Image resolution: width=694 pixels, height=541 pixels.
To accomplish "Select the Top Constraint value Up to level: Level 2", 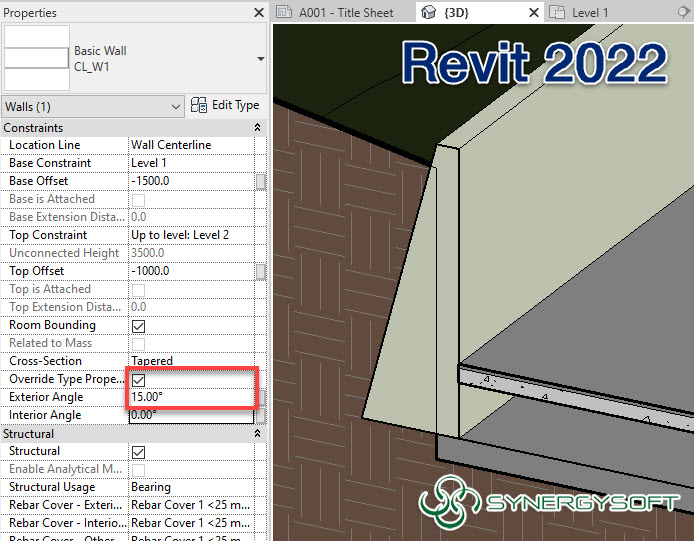I will tap(192, 235).
